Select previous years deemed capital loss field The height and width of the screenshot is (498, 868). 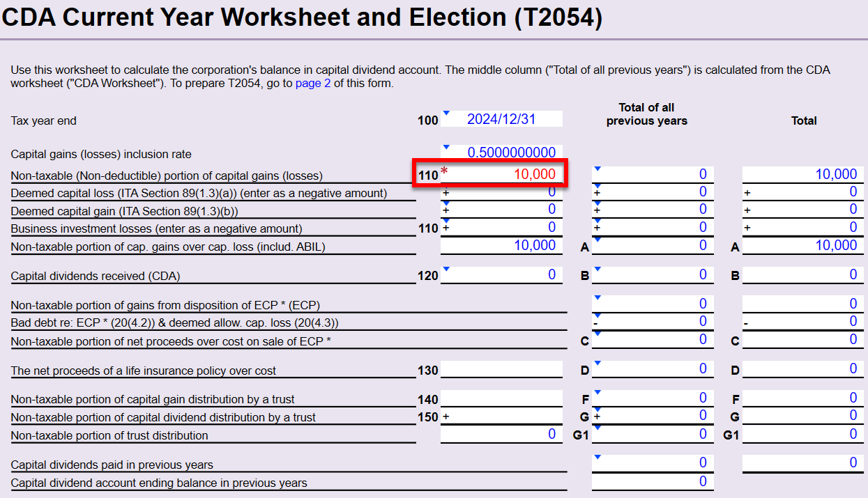click(x=653, y=192)
